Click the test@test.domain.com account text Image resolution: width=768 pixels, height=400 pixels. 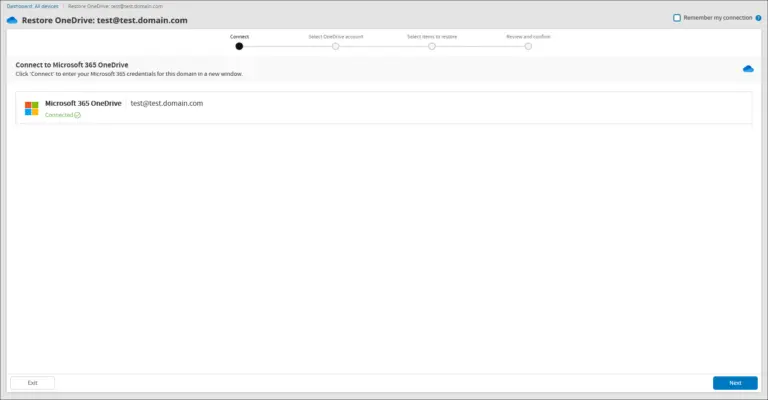click(167, 103)
